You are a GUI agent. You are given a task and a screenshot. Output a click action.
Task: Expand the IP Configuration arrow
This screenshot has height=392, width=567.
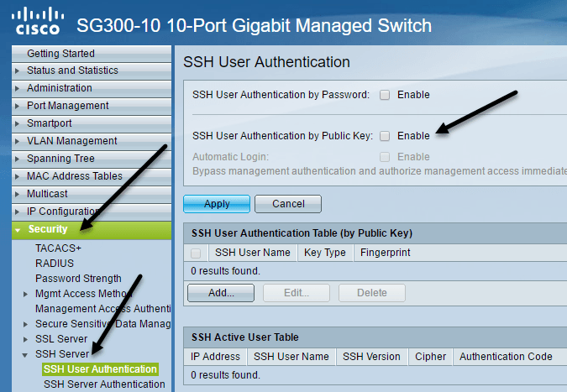click(x=17, y=212)
